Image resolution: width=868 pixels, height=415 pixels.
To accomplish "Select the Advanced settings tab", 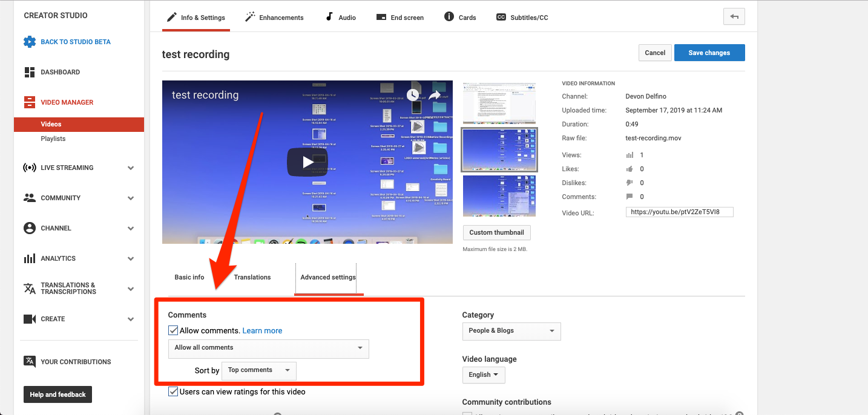I will click(328, 278).
